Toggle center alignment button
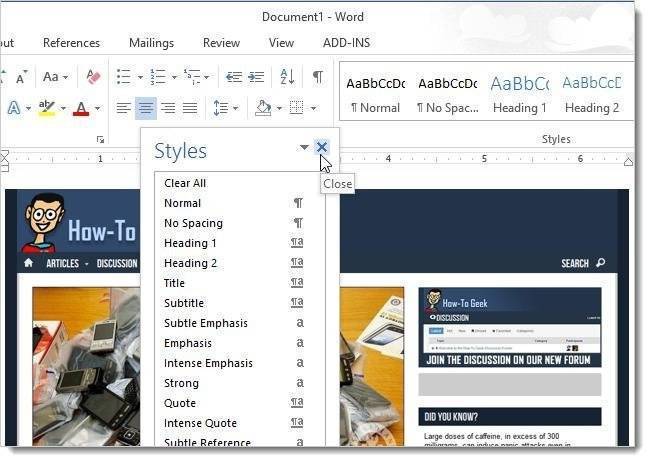The width and height of the screenshot is (650, 462). click(145, 108)
